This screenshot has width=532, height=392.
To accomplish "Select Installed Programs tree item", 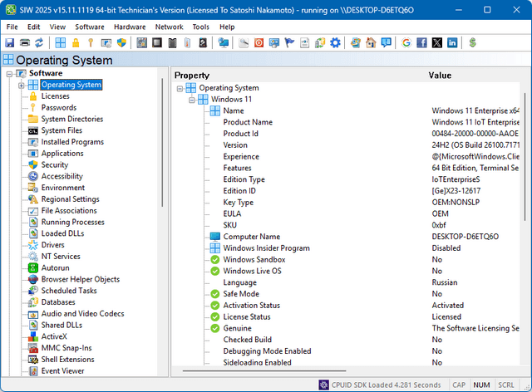I will [72, 142].
